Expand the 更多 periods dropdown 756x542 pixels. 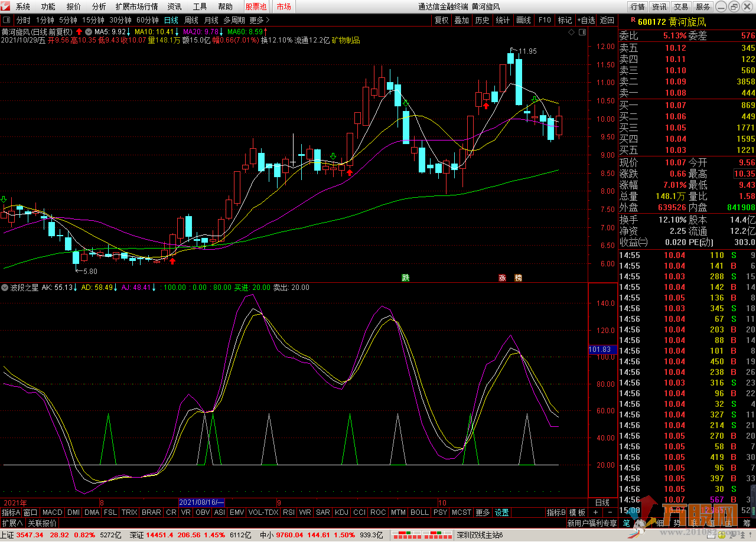[259, 20]
